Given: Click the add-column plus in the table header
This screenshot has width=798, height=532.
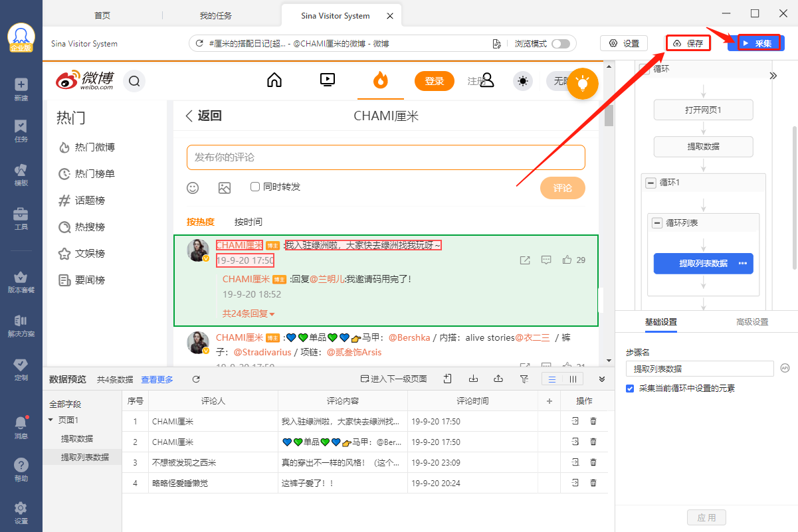Looking at the screenshot, I should click(549, 401).
